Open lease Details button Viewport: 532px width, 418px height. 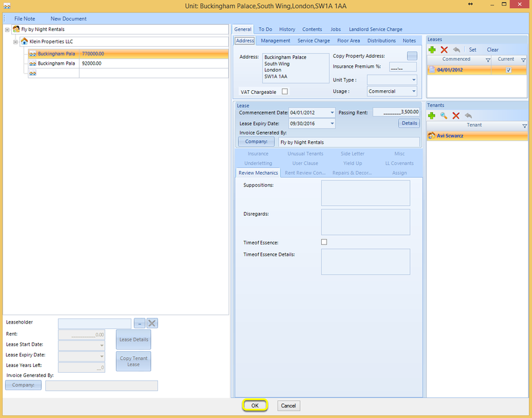409,123
